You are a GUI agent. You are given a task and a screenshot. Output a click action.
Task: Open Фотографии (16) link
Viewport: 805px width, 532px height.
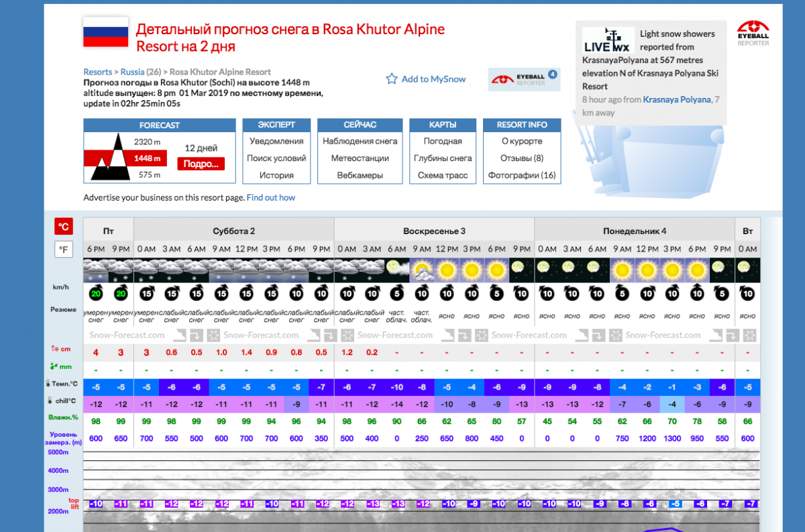tap(522, 175)
